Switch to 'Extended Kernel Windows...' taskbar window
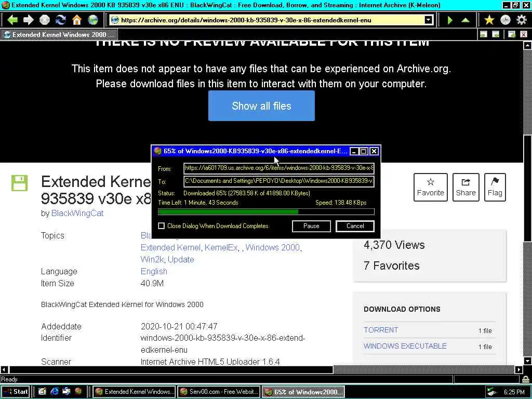The image size is (532, 399). 135,392
